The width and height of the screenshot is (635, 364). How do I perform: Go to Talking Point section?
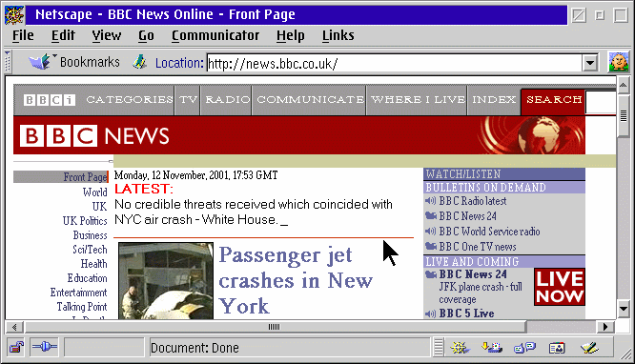click(82, 307)
